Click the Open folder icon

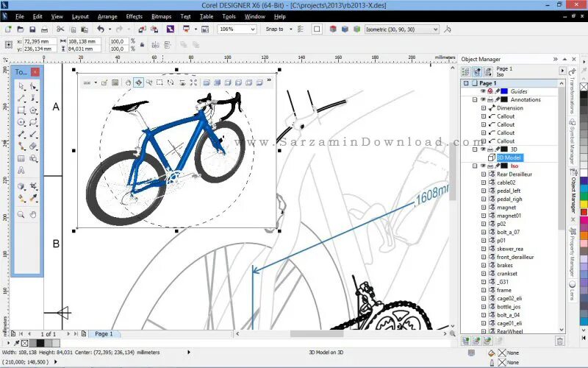21,29
